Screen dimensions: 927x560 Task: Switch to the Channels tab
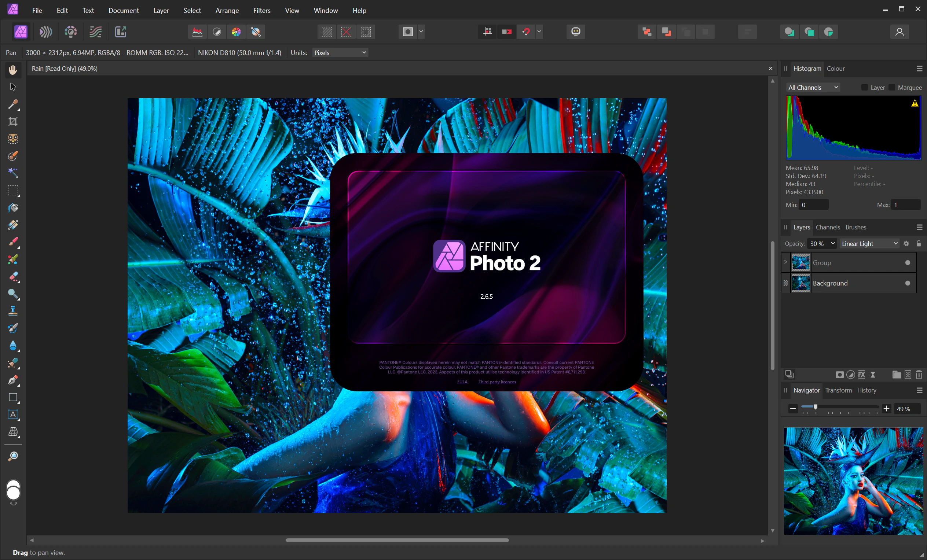827,227
